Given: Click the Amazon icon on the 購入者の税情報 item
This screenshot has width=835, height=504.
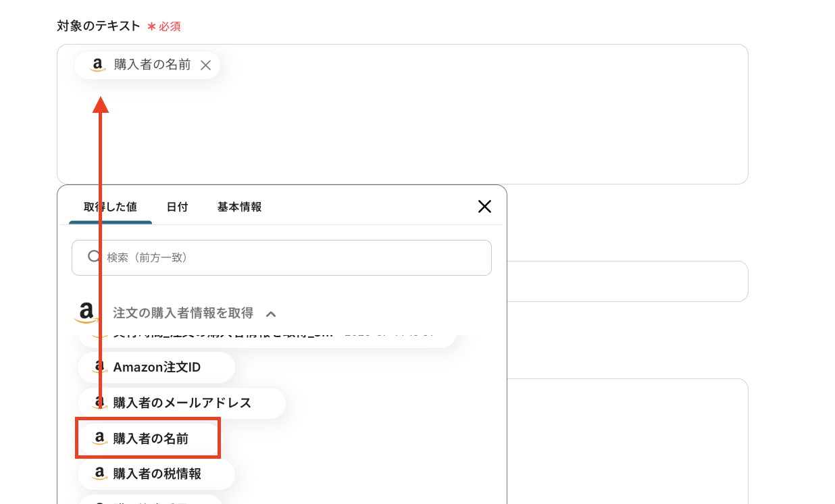Looking at the screenshot, I should (x=100, y=474).
